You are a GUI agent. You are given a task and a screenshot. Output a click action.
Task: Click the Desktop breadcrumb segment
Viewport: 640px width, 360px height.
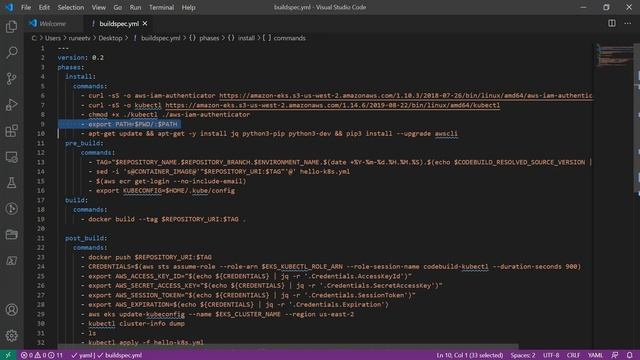110,38
